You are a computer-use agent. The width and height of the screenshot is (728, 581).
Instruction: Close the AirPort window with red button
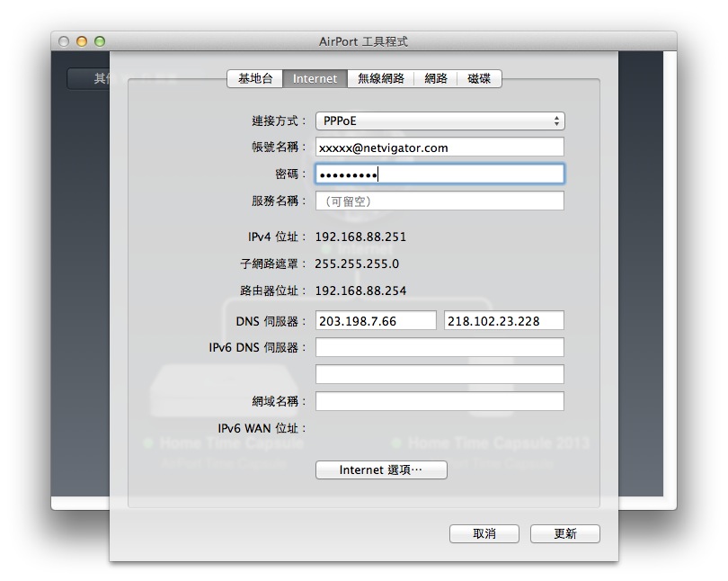tap(64, 41)
